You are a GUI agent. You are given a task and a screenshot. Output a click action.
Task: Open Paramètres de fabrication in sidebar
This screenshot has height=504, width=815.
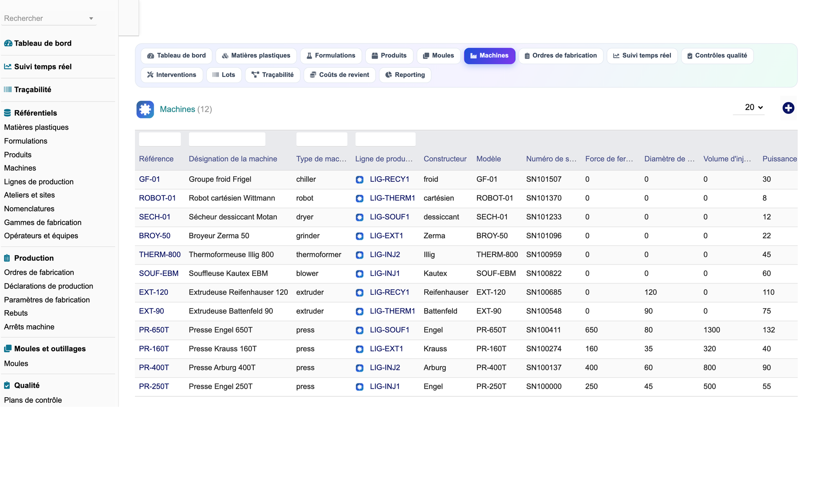point(47,300)
